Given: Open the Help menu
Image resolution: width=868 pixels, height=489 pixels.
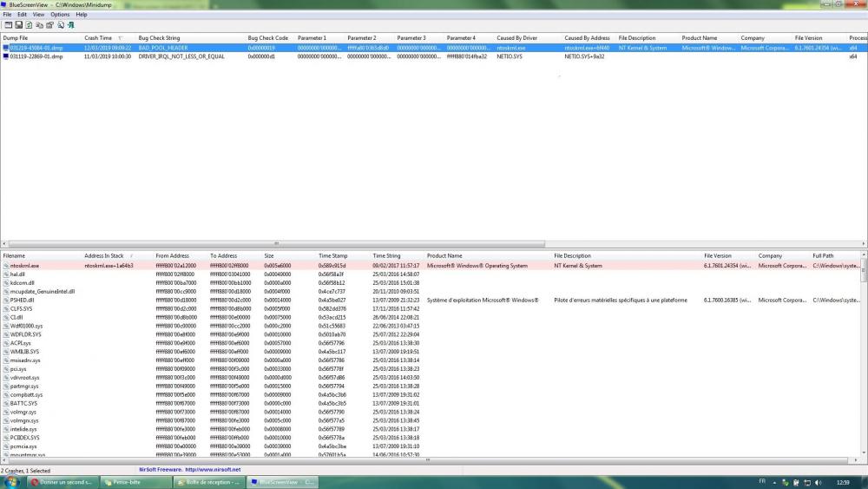Looking at the screenshot, I should click(x=82, y=15).
